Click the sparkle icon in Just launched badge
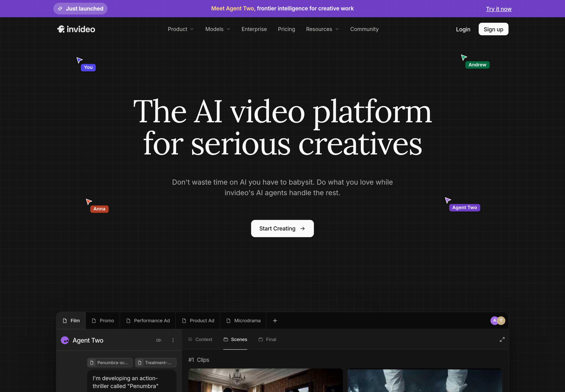The width and height of the screenshot is (565, 392). tap(60, 9)
